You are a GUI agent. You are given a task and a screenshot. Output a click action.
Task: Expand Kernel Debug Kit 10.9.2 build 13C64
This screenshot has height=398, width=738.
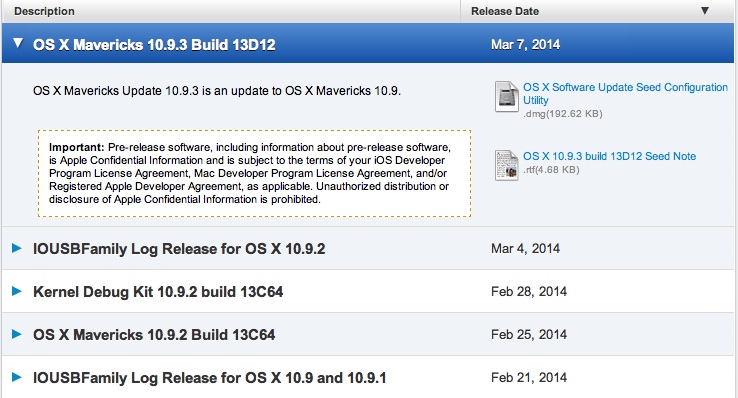pyautogui.click(x=16, y=291)
